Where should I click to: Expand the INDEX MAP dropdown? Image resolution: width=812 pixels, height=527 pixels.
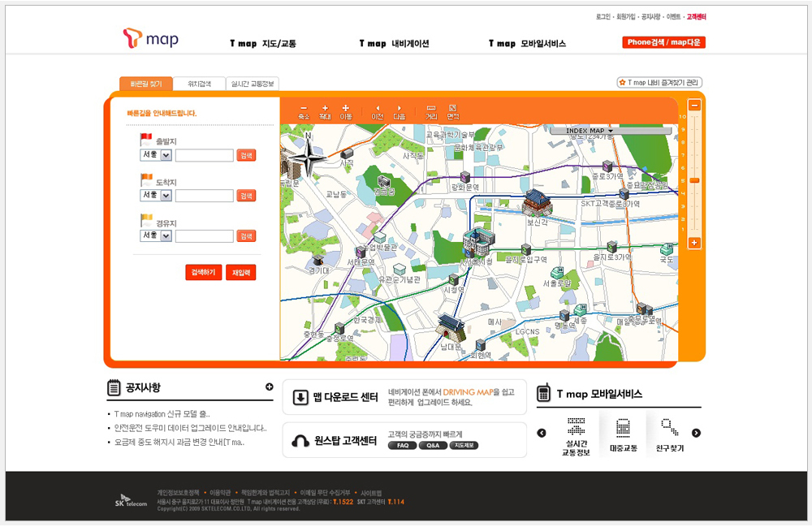tap(590, 131)
